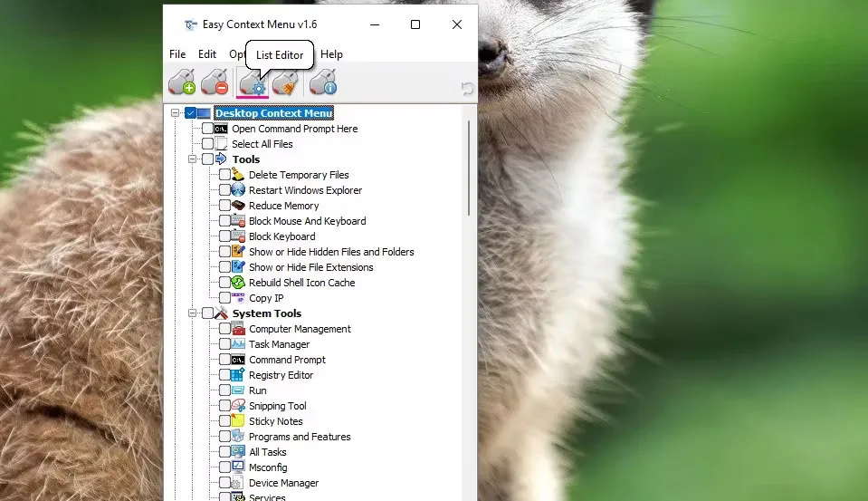This screenshot has width=868, height=501.
Task: Check the Restart Windows Explorer box
Action: pyautogui.click(x=224, y=190)
